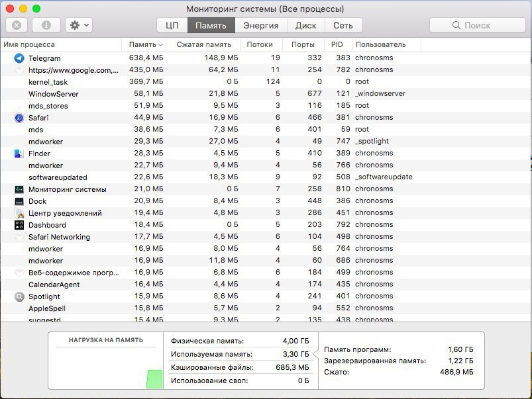Click Telegram memory value 638,4 МБ

coord(146,58)
